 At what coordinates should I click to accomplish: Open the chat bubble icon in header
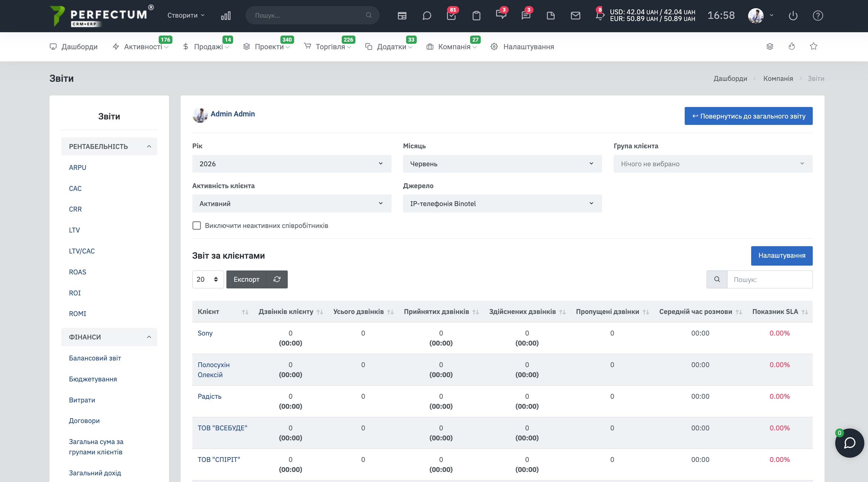point(427,15)
